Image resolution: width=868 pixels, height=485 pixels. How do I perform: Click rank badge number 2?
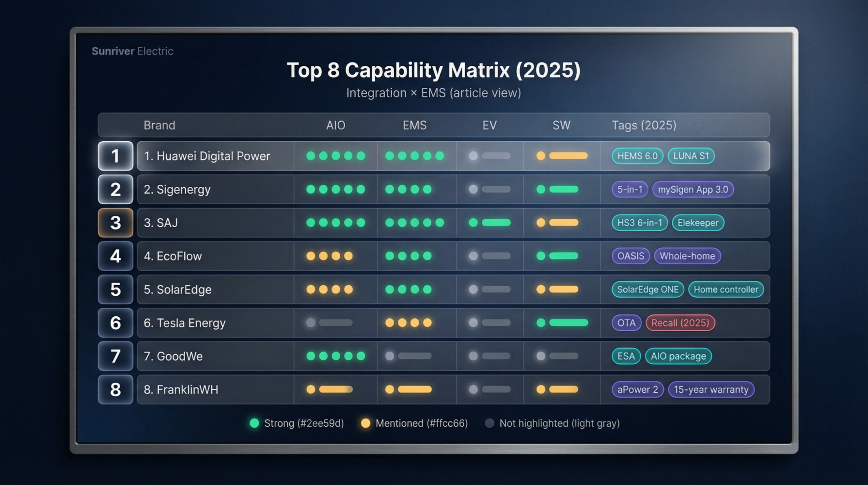[x=115, y=189]
